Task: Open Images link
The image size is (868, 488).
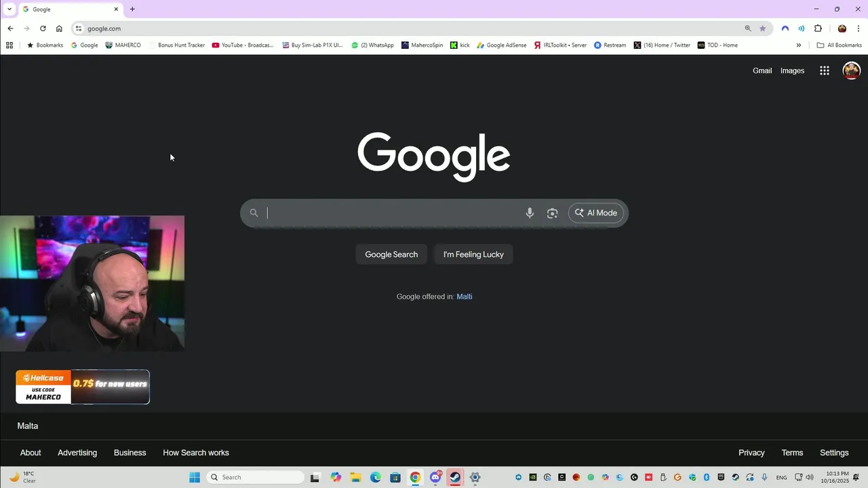Action: (792, 70)
